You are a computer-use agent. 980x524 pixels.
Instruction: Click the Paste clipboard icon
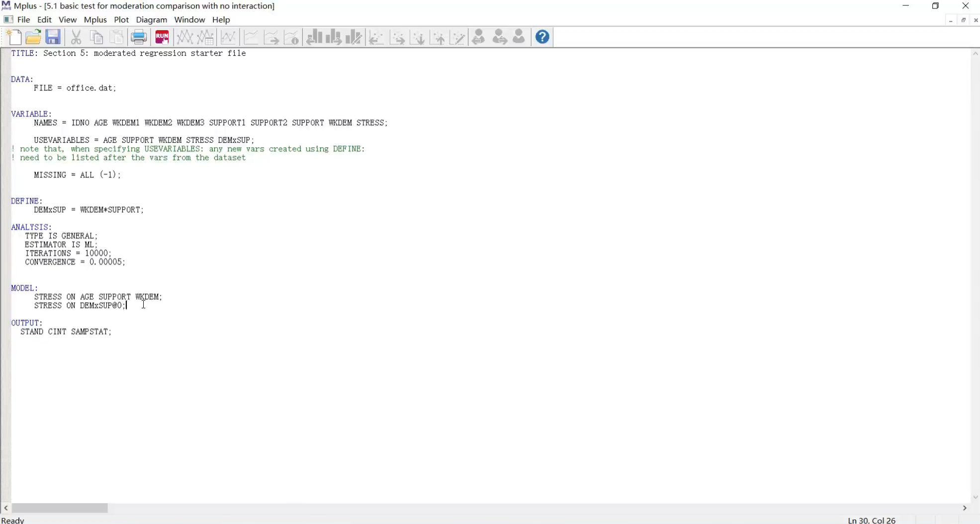[117, 37]
